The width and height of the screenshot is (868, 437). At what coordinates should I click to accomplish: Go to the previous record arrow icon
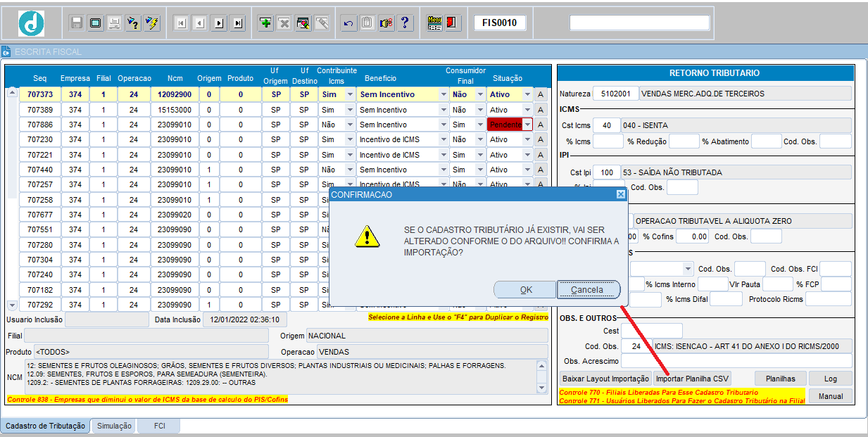pyautogui.click(x=200, y=23)
